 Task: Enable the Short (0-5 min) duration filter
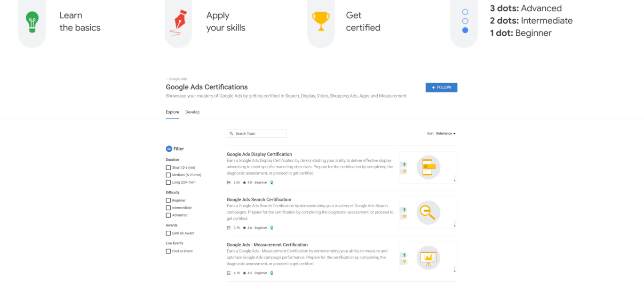[x=168, y=167]
